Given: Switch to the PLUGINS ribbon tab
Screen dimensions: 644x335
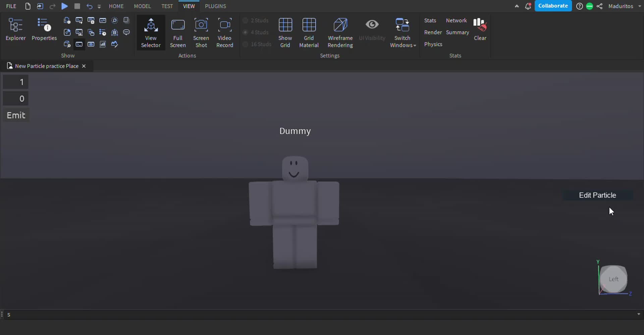Looking at the screenshot, I should point(215,6).
